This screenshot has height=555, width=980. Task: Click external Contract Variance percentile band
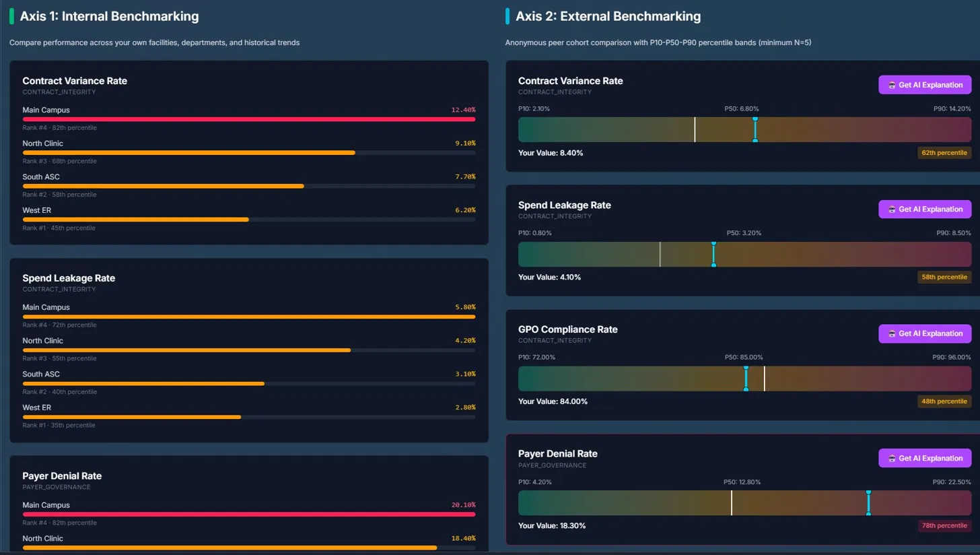pyautogui.click(x=744, y=129)
